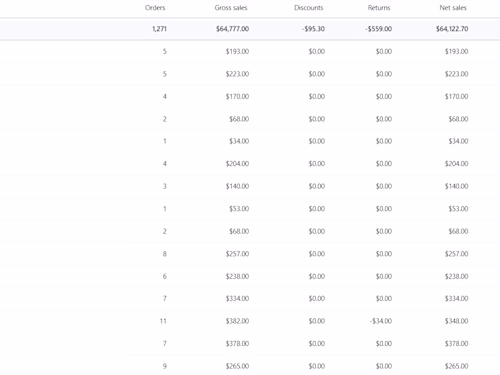Image resolution: width=500 pixels, height=375 pixels.
Task: Click gross sales value $265.00
Action: click(x=237, y=366)
